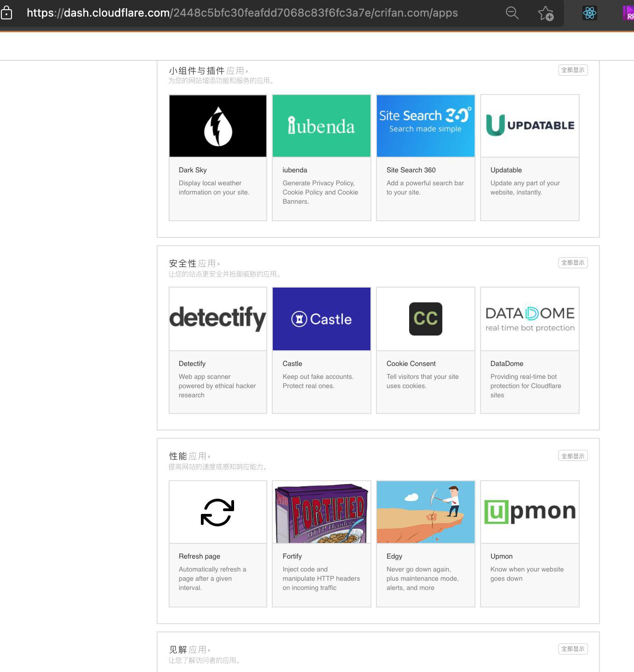This screenshot has height=672, width=634.
Task: Click the Refresh page title text
Action: 200,556
